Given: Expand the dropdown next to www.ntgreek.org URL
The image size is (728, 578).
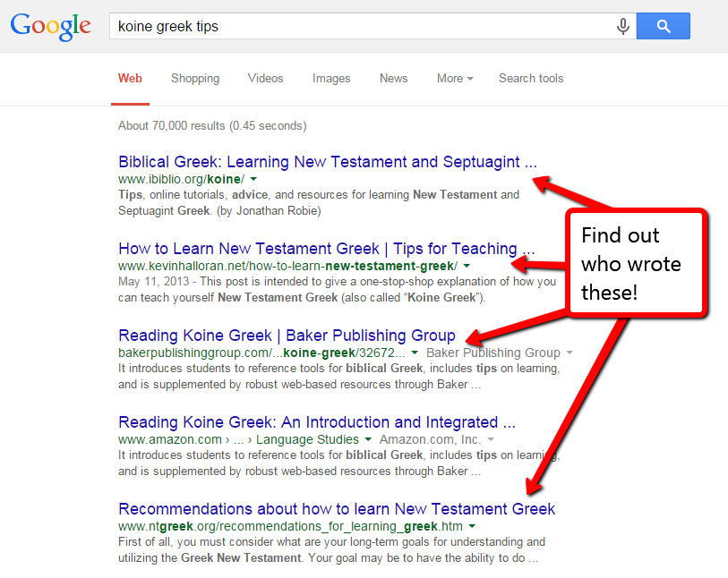Looking at the screenshot, I should (472, 526).
